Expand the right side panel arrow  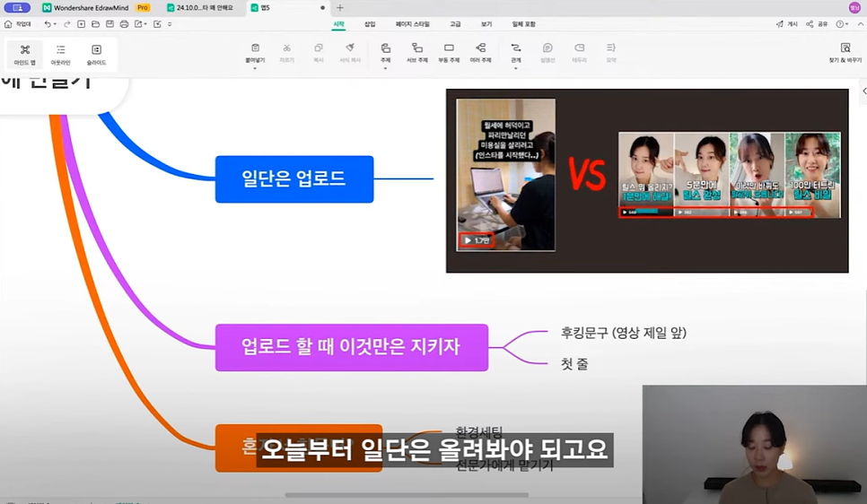(863, 91)
